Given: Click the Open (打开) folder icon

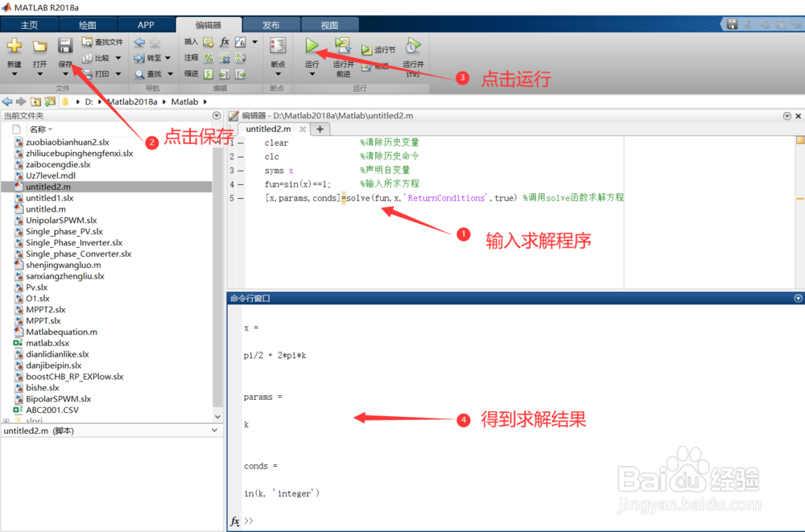Looking at the screenshot, I should (x=39, y=46).
